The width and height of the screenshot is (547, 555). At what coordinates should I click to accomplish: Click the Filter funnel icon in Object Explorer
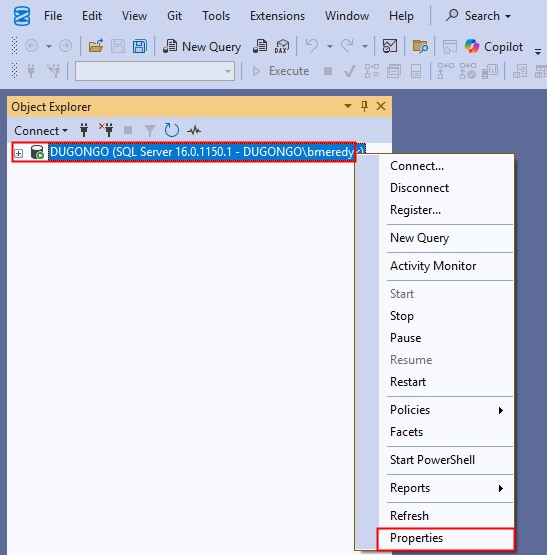150,131
